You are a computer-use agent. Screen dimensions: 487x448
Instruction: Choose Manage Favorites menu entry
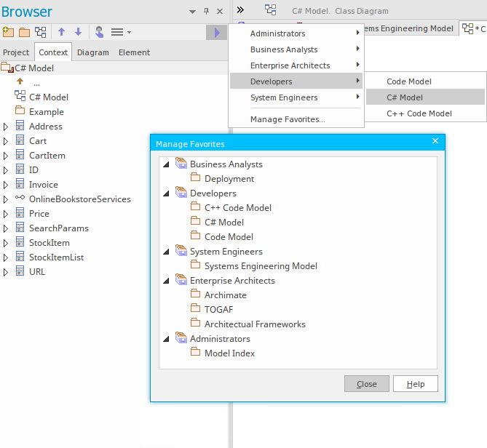pos(288,119)
